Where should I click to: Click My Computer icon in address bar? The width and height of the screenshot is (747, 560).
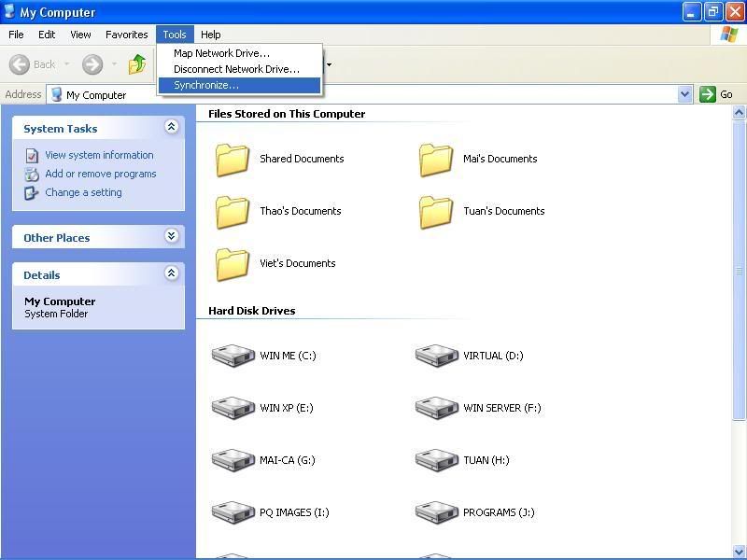[x=57, y=94]
